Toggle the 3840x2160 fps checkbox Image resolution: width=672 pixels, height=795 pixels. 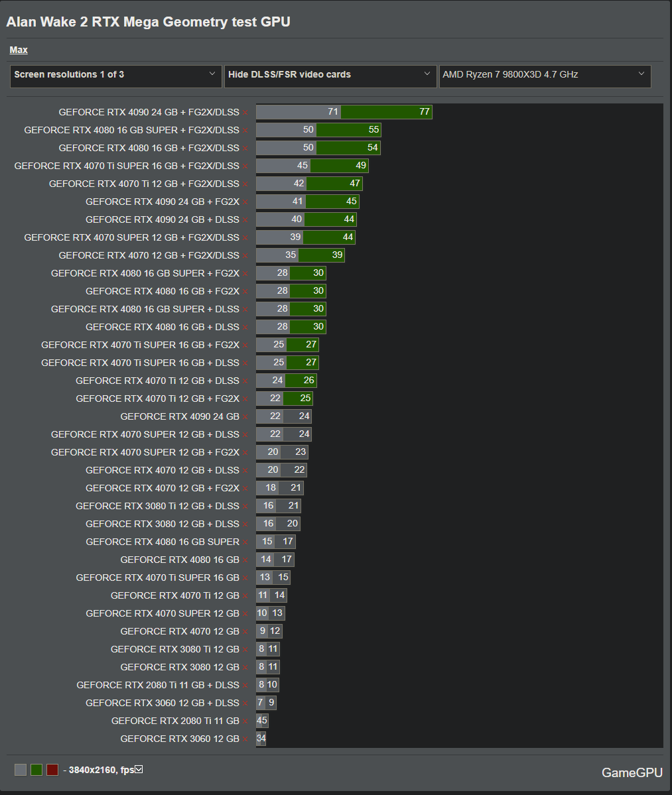click(x=139, y=769)
